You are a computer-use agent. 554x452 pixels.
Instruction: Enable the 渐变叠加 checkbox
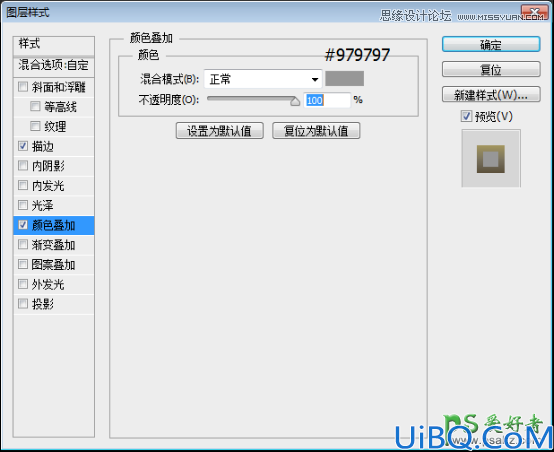(23, 245)
